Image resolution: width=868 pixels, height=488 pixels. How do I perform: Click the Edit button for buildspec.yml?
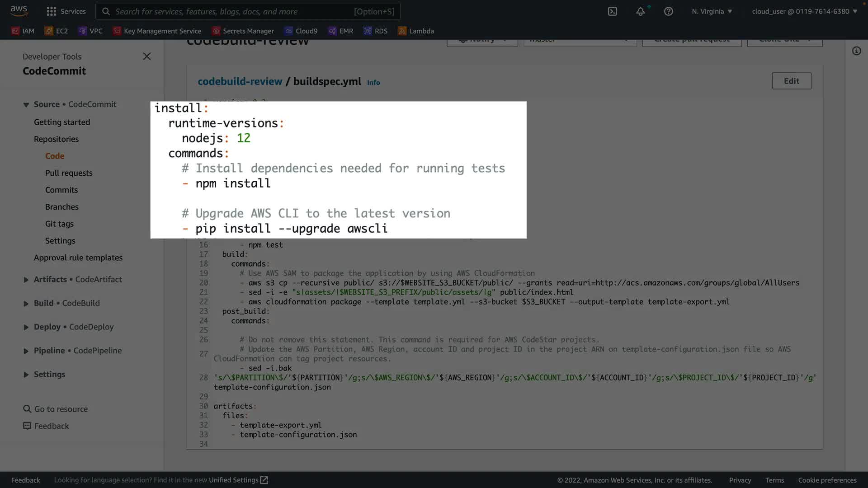[791, 81]
